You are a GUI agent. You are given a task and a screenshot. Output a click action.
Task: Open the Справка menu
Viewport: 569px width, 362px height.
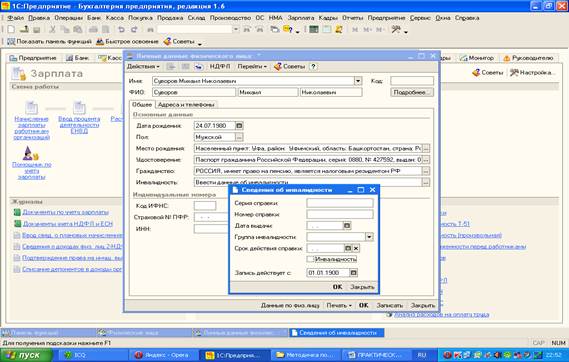tap(467, 18)
